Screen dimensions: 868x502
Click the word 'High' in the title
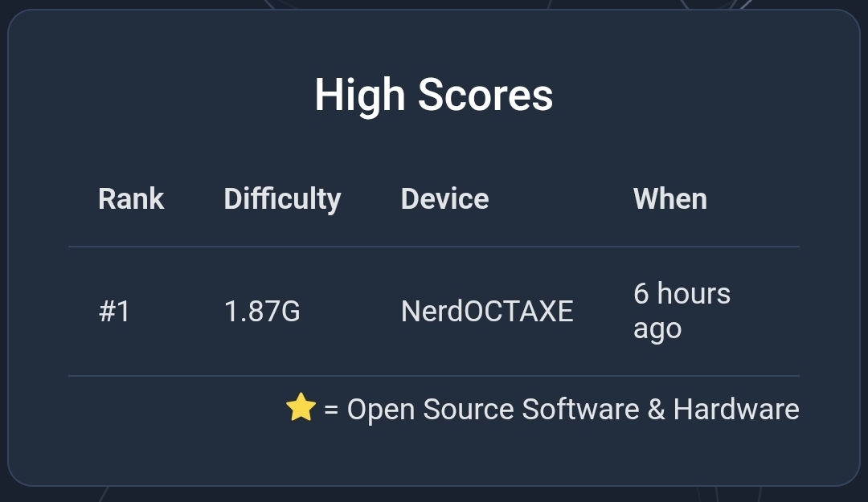point(359,95)
